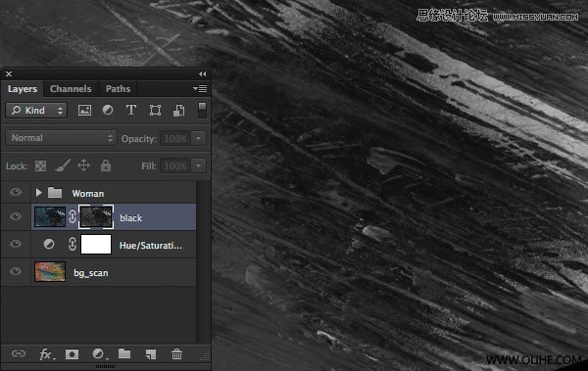The height and width of the screenshot is (371, 588).
Task: Click mask link on black layer
Action: pos(73,216)
